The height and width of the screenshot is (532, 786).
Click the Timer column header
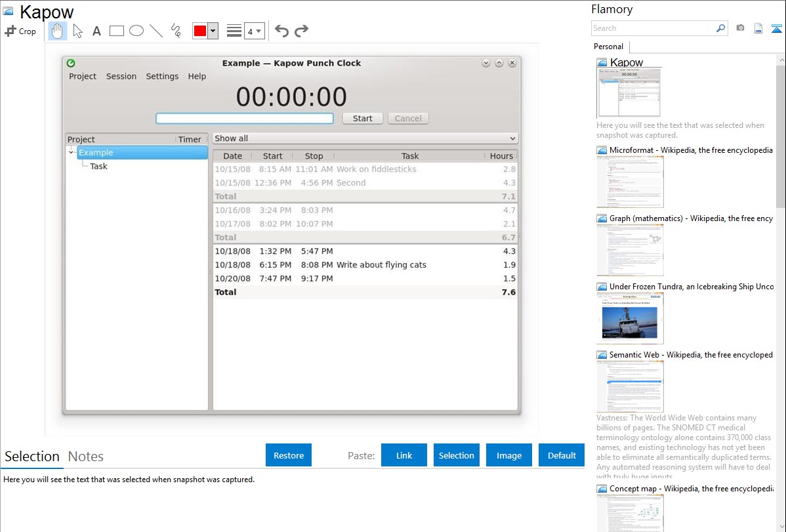(x=190, y=139)
